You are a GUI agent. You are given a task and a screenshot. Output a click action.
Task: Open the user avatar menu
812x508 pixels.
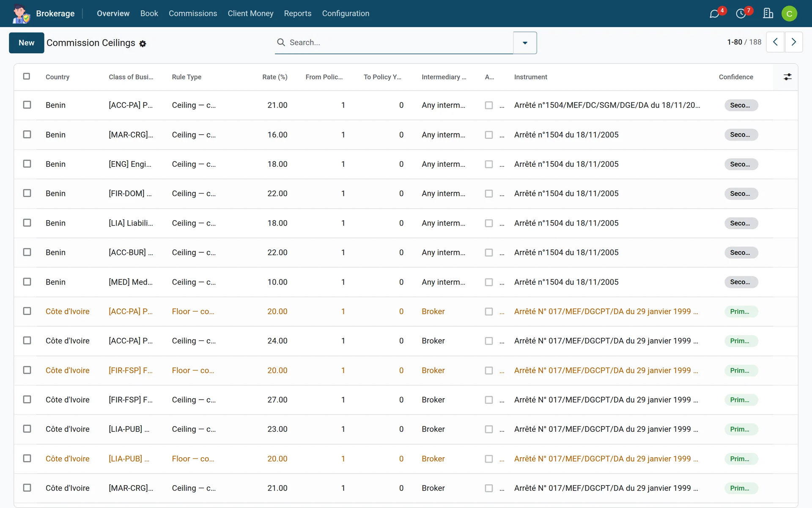[x=789, y=14]
